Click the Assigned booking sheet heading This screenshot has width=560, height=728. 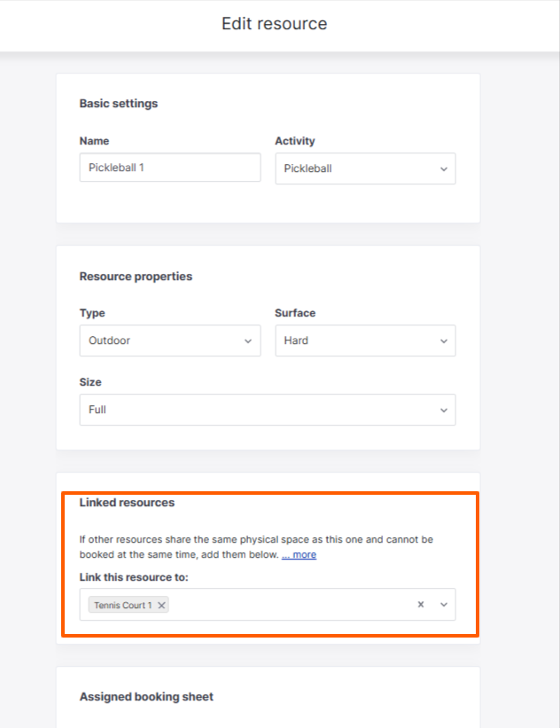click(x=146, y=696)
